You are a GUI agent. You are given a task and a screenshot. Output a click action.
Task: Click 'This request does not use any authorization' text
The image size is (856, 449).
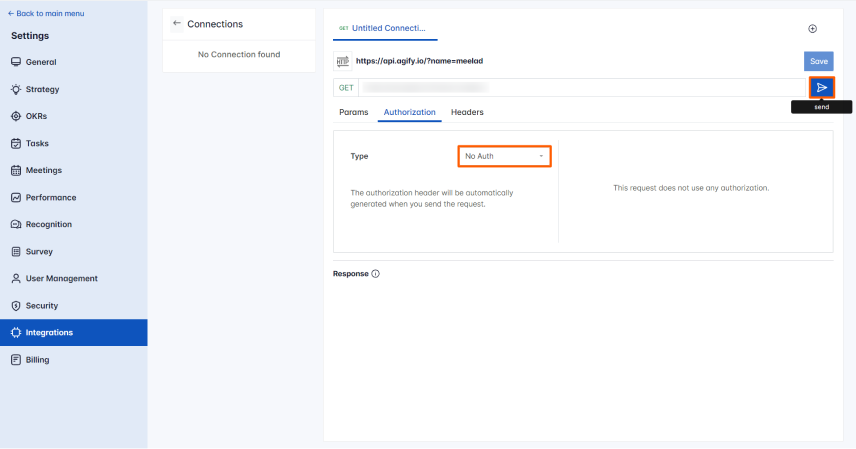[x=691, y=188]
